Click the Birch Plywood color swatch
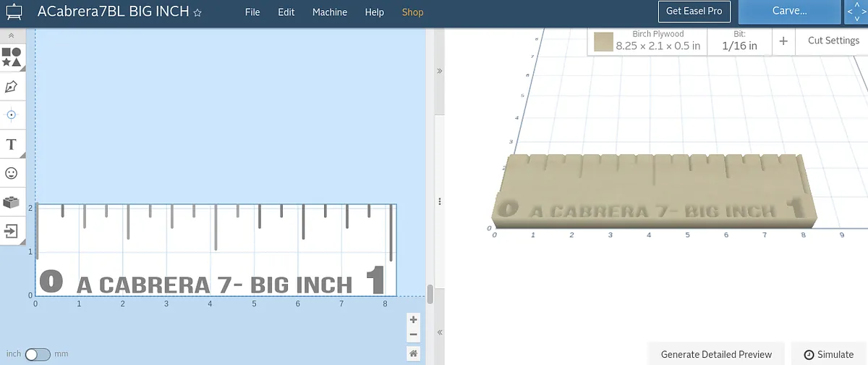This screenshot has width=868, height=365. click(603, 41)
